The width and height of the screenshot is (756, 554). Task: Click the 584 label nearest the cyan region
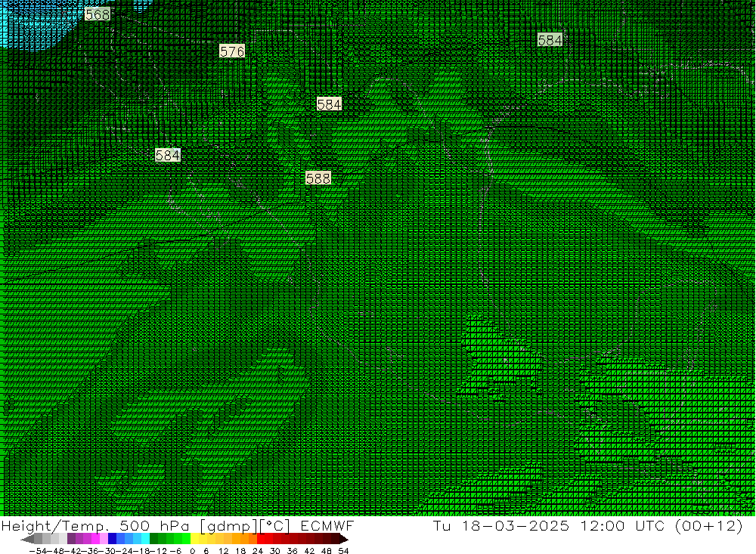point(168,155)
